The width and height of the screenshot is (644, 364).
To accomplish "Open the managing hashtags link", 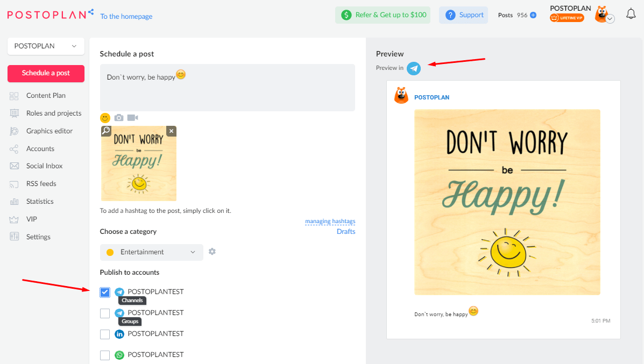I will pos(330,221).
